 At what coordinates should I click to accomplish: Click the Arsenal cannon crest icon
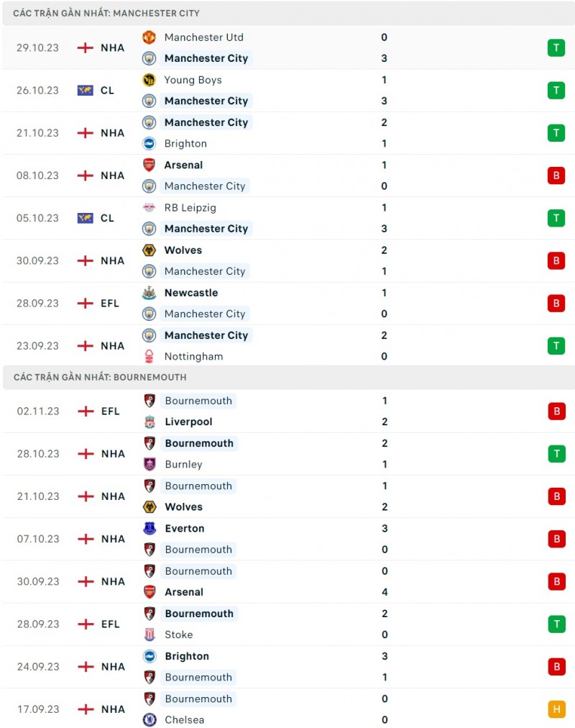pos(149,165)
